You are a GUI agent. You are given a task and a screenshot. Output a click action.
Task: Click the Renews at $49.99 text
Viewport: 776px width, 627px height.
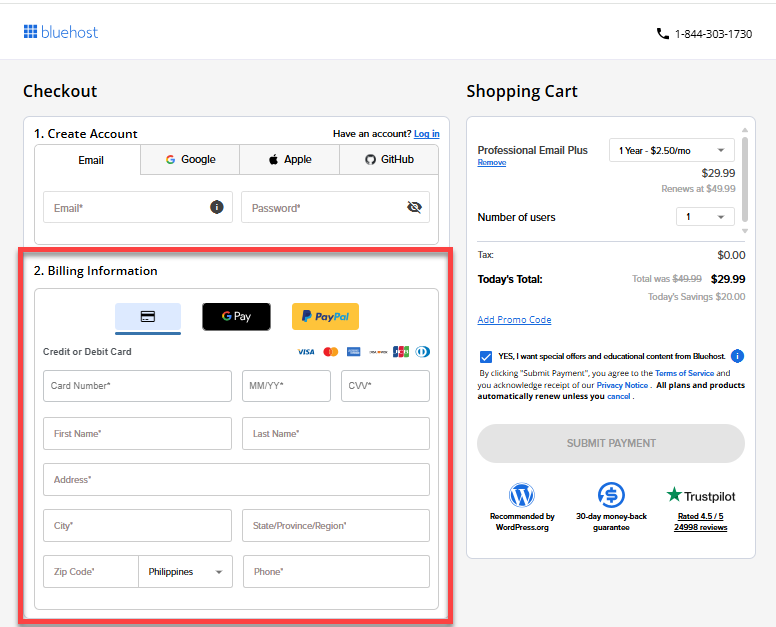coord(698,189)
